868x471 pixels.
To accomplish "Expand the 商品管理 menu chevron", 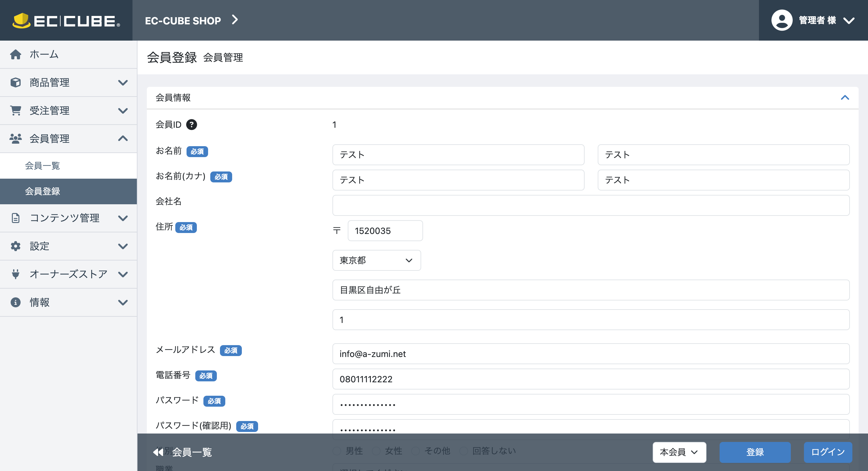I will click(123, 82).
